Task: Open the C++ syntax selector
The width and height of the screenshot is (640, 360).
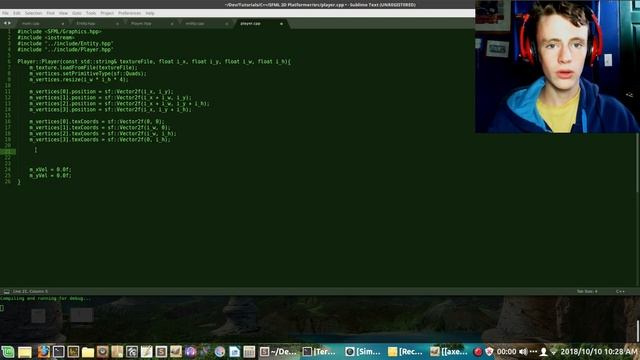Action: pyautogui.click(x=620, y=291)
